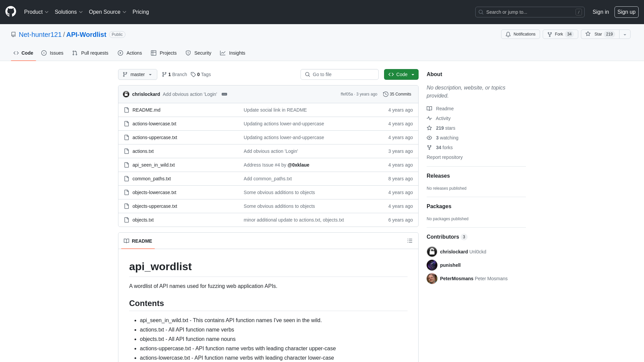Viewport: 644px width, 362px height.
Task: Open the objects-lowercase.txt file
Action: [154, 192]
